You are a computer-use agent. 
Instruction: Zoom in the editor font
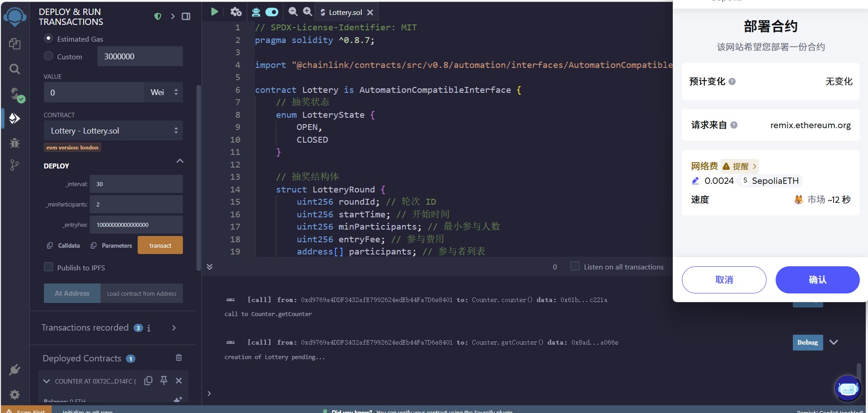[x=307, y=12]
